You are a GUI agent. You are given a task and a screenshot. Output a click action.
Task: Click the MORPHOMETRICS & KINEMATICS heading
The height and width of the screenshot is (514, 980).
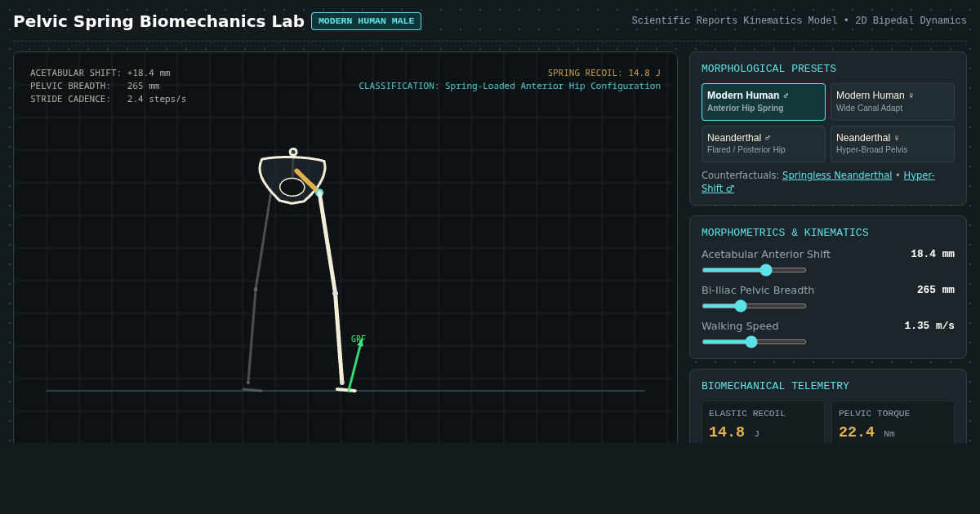pyautogui.click(x=785, y=233)
